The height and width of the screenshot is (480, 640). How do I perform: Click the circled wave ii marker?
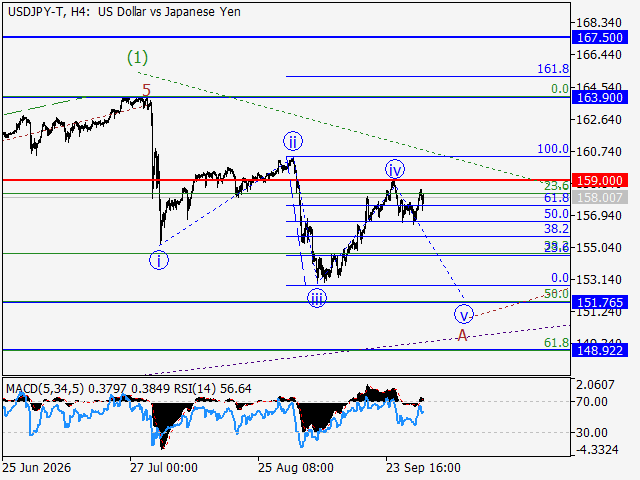click(293, 142)
